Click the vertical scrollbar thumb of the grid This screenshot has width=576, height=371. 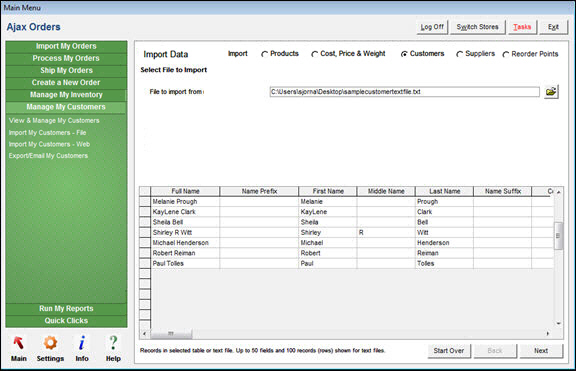[x=558, y=236]
